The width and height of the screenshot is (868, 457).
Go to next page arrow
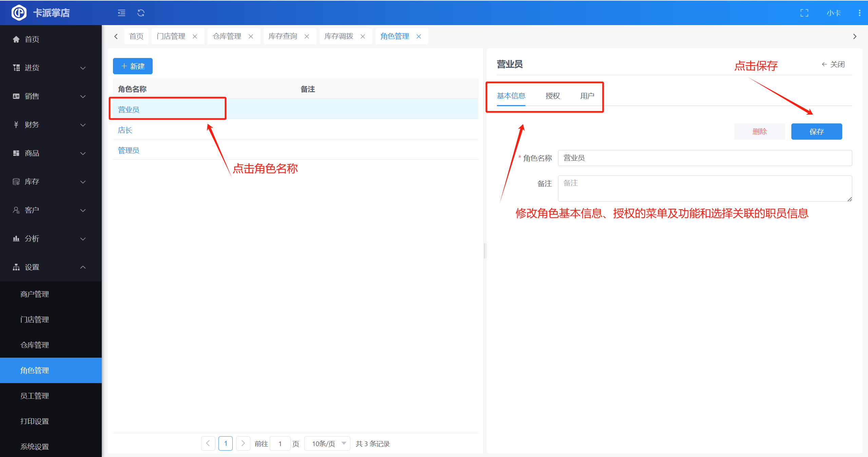(x=243, y=443)
